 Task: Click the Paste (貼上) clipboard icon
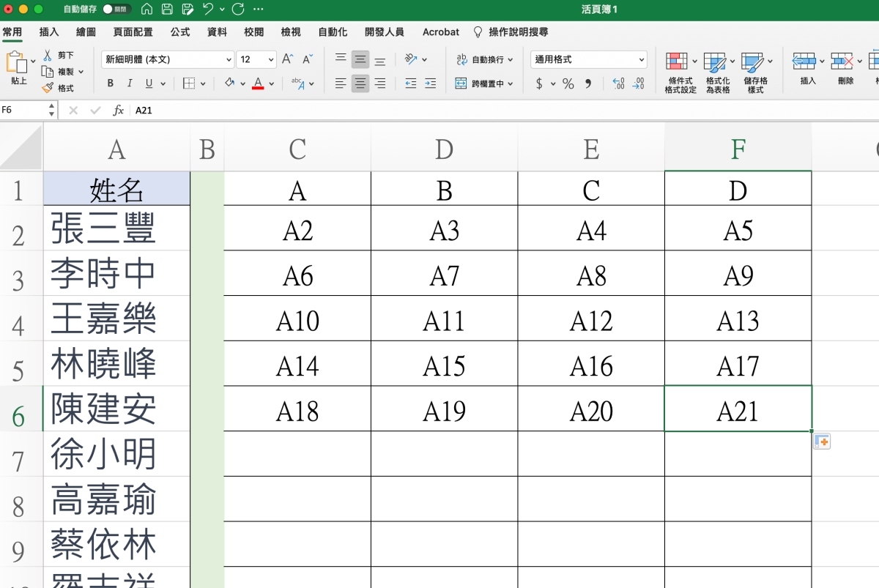pyautogui.click(x=16, y=62)
